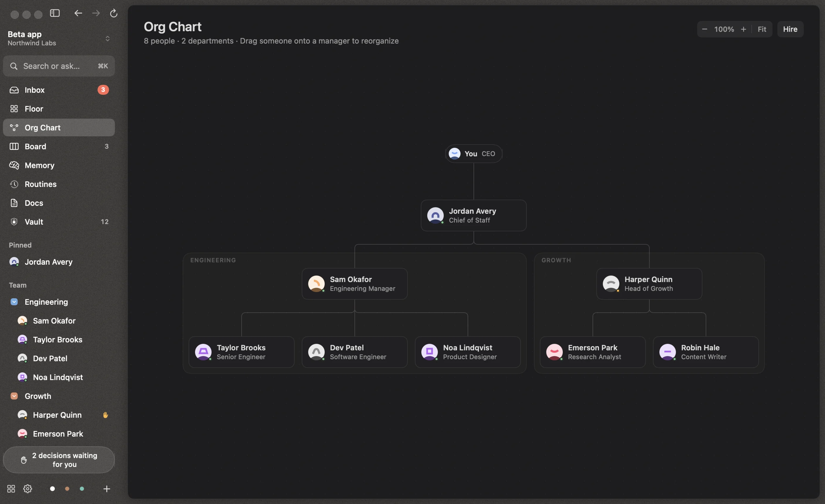825x504 pixels.
Task: Open Dev Patel in Team list
Action: coord(59,358)
